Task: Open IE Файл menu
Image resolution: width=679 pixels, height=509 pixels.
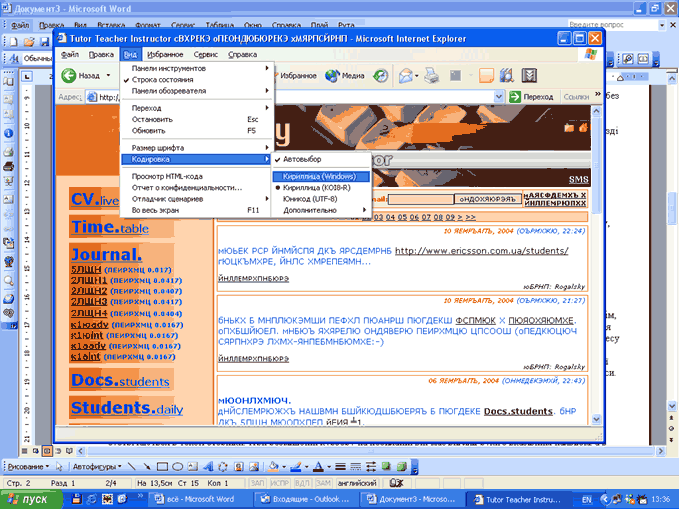Action: 70,55
